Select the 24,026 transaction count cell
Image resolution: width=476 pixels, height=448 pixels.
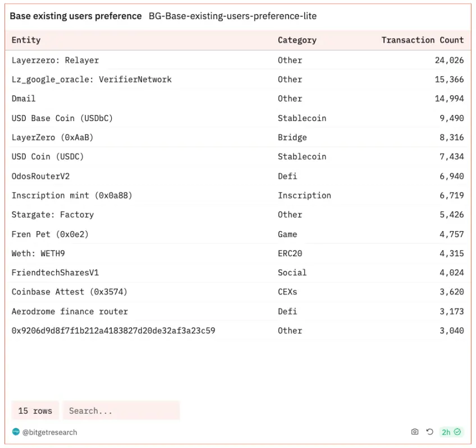[x=449, y=60]
